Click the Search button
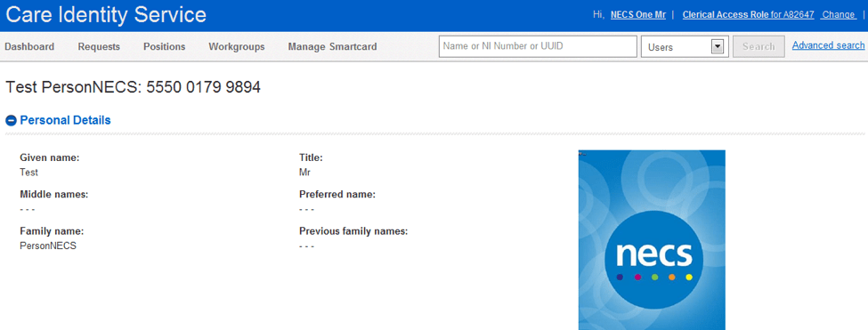Viewport: 868px width, 330px height. 758,47
